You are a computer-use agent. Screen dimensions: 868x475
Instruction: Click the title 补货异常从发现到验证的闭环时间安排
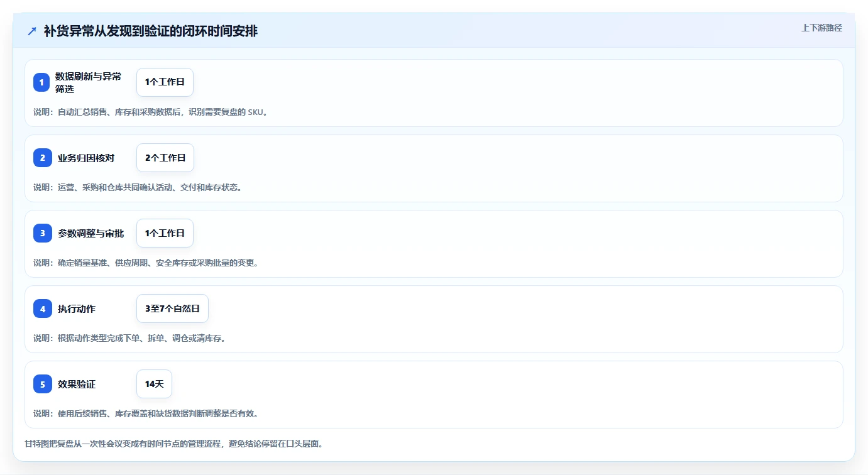(151, 31)
